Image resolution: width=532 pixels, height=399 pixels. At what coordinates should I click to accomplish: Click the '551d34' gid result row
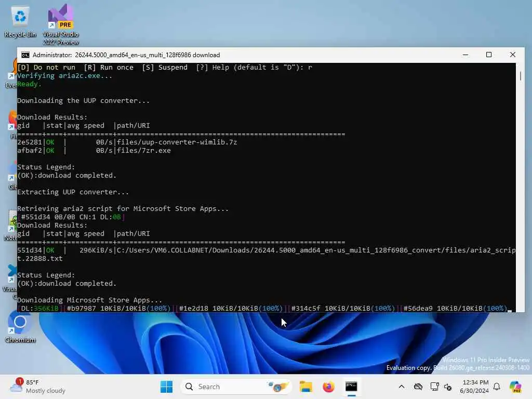[267, 255]
